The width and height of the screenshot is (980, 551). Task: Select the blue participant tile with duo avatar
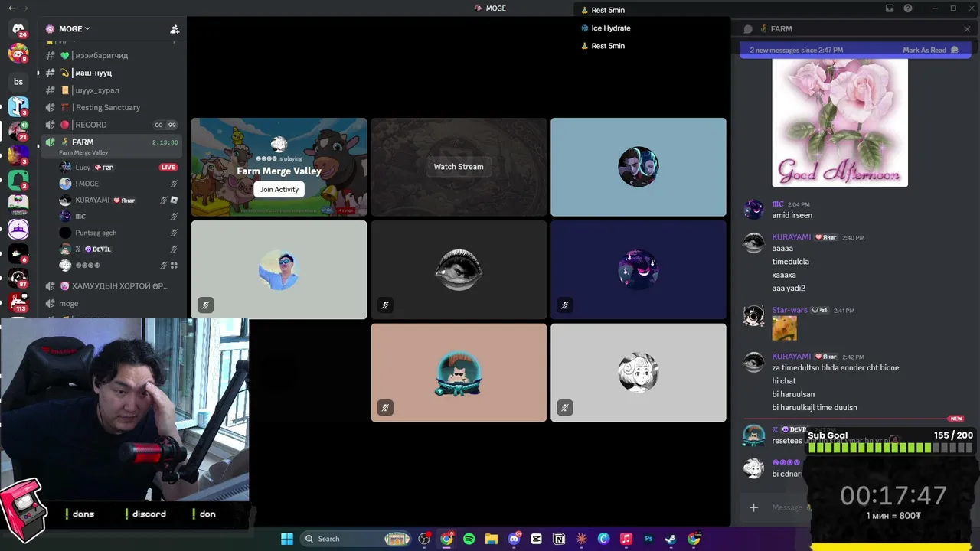(639, 167)
